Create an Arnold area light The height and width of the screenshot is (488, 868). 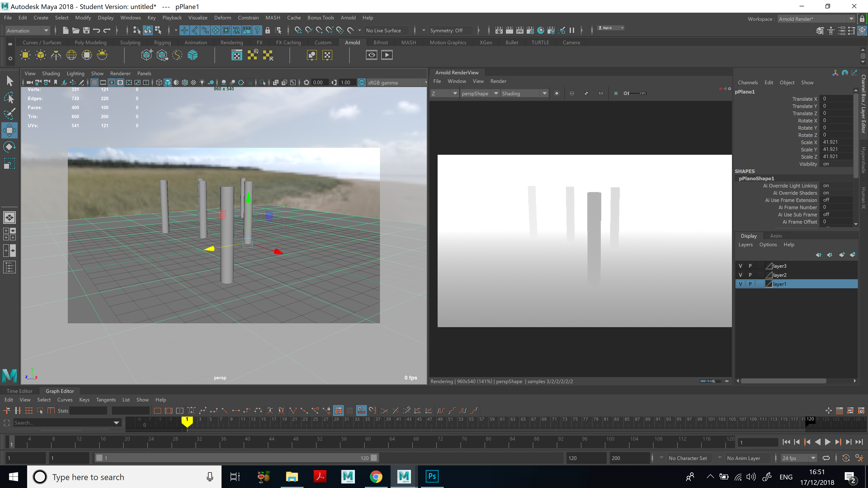(x=25, y=55)
